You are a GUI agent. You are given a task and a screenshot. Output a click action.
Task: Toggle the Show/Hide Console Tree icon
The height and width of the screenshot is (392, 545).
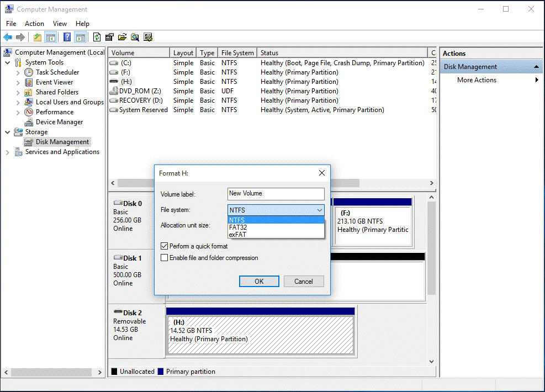pyautogui.click(x=51, y=37)
